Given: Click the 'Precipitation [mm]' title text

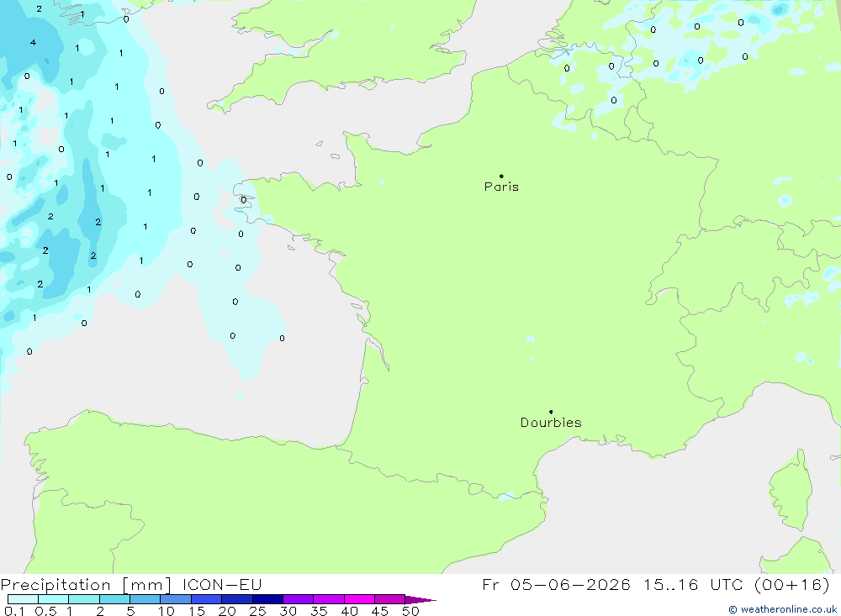Looking at the screenshot, I should pyautogui.click(x=86, y=584).
